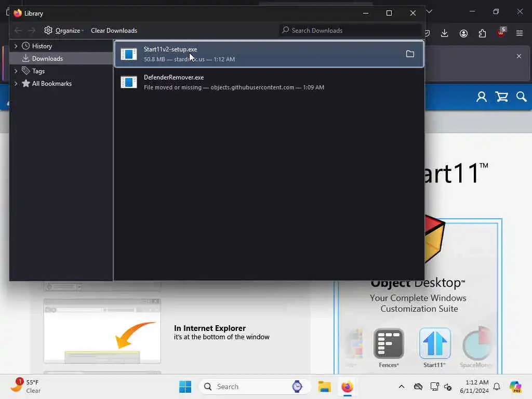Image resolution: width=532 pixels, height=399 pixels.
Task: Show Start11v2-setup.exe in folder icon
Action: pyautogui.click(x=410, y=54)
